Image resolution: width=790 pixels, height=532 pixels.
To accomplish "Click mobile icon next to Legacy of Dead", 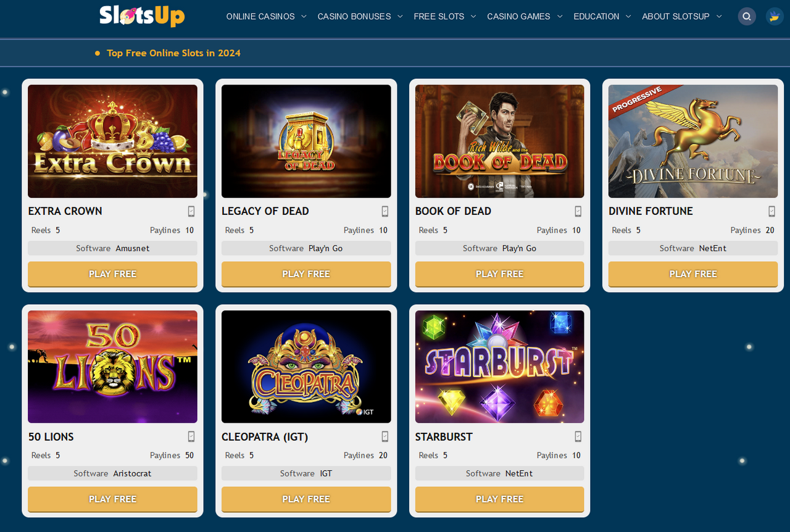I will coord(385,211).
